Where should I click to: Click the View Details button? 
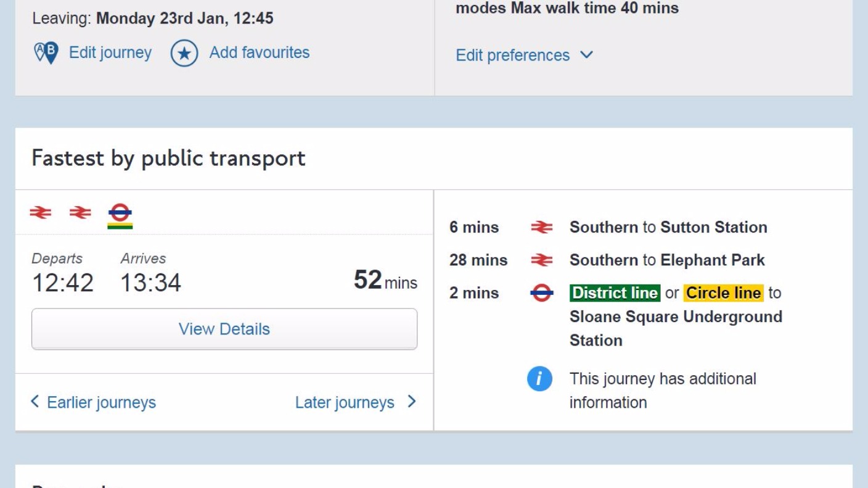tap(224, 329)
